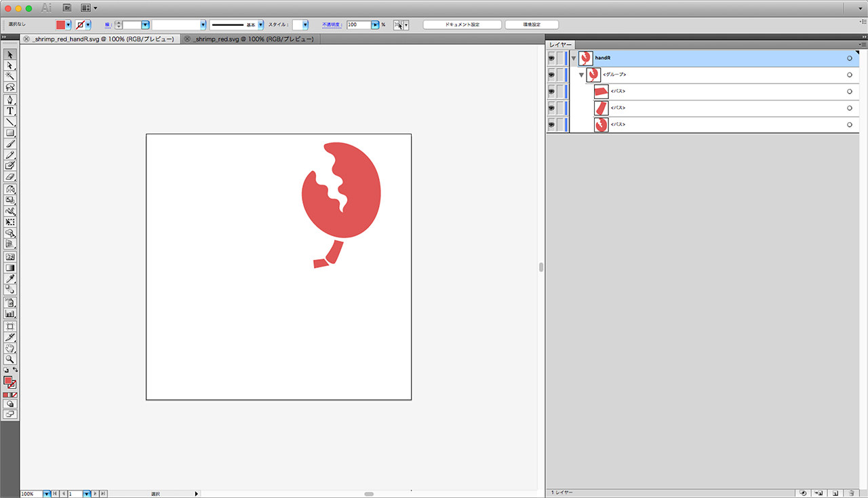Select the Rectangle tool
868x498 pixels.
tap(10, 133)
